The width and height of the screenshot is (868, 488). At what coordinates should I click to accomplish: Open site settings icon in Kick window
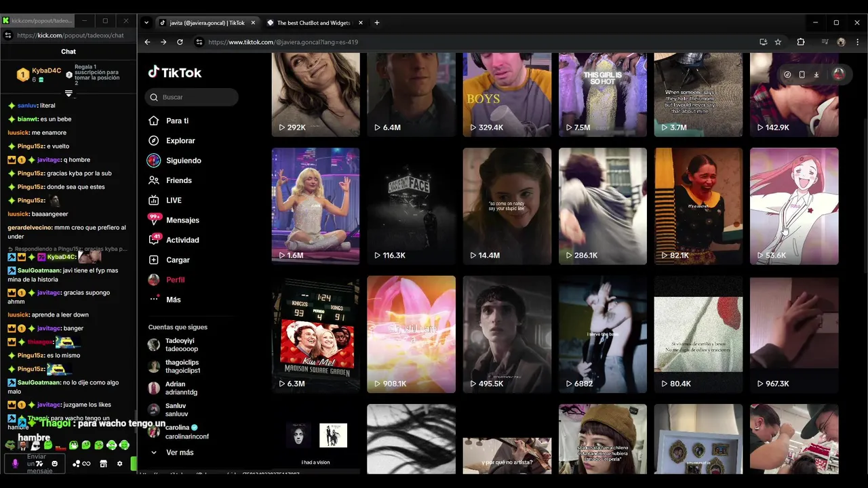8,35
